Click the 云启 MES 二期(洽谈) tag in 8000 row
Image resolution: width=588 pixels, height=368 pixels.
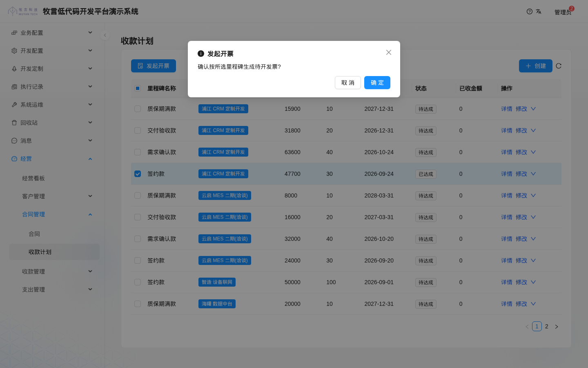coord(225,195)
